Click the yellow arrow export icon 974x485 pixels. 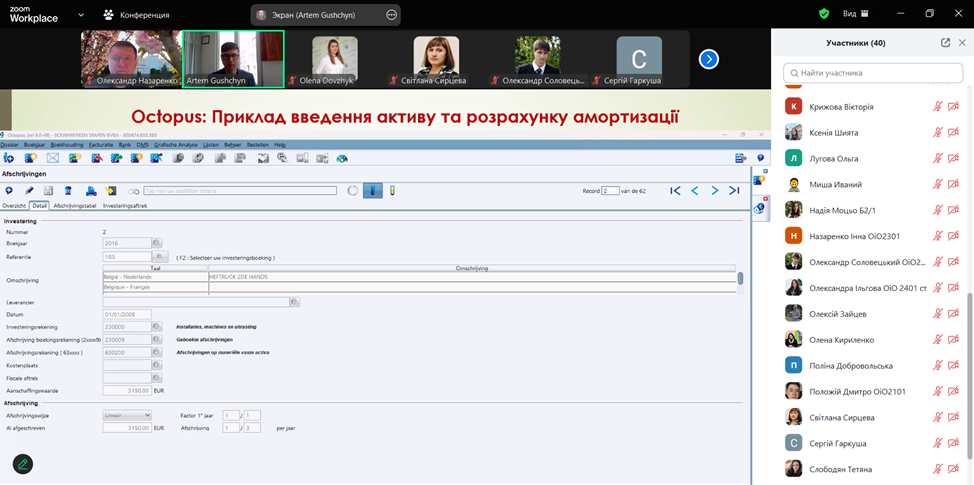point(111,191)
